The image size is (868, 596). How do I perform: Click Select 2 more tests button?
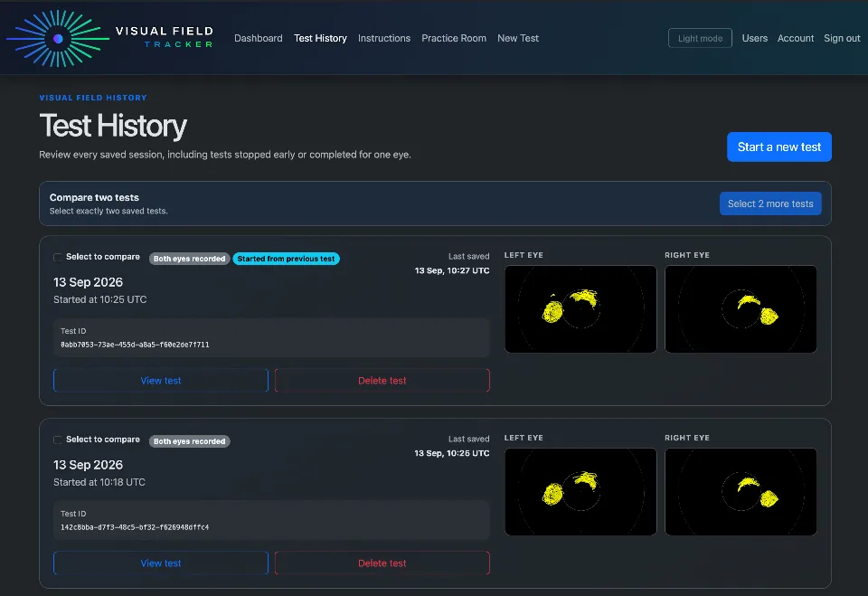point(770,203)
